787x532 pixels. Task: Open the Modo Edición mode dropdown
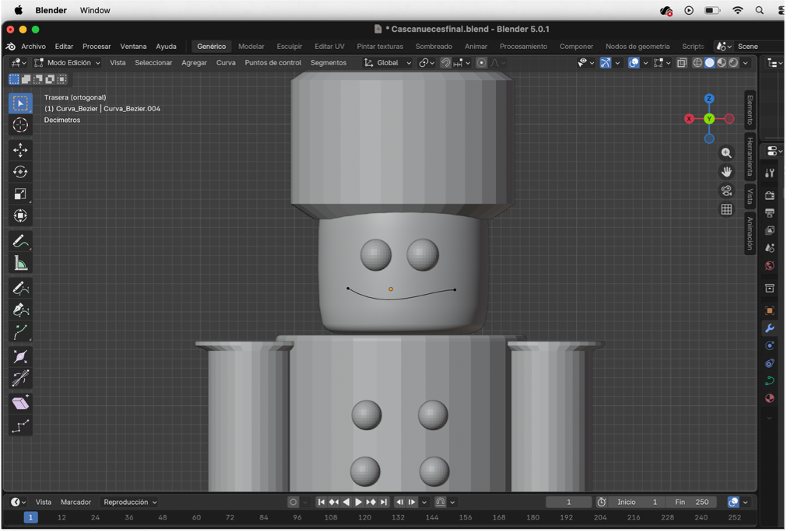[x=68, y=63]
